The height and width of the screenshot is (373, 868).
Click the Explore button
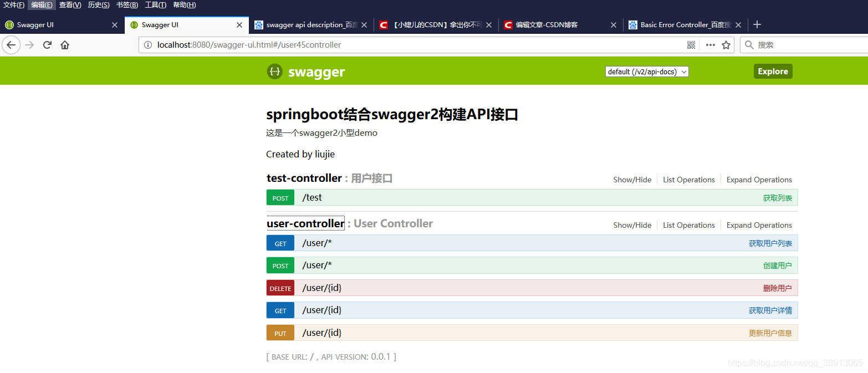point(773,71)
